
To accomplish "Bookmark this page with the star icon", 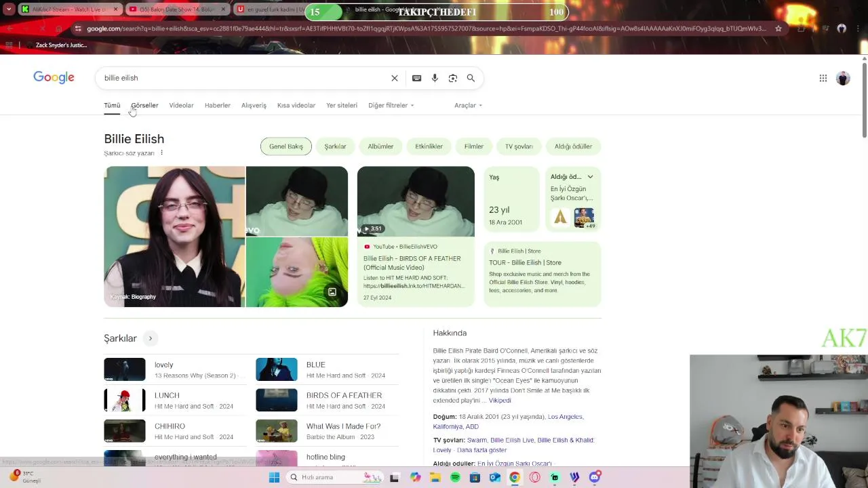I will (778, 28).
